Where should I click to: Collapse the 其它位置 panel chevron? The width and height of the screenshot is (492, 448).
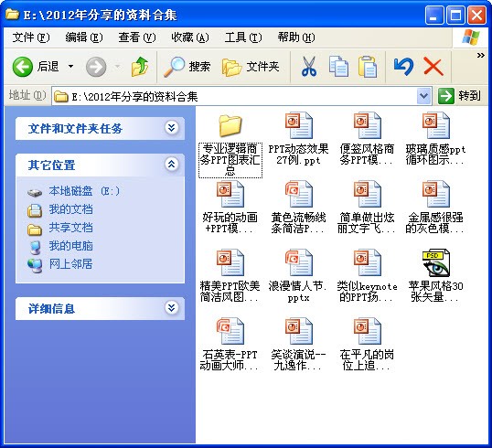172,165
